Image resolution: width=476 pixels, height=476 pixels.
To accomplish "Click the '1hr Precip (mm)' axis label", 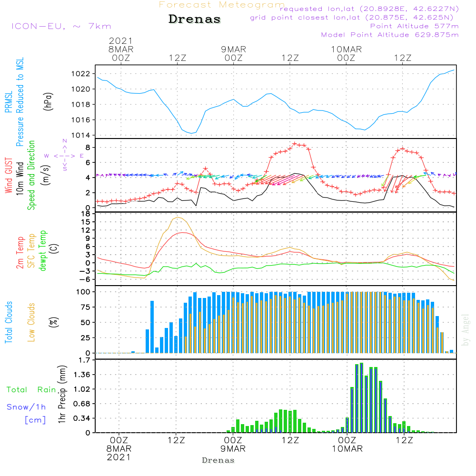I will click(x=62, y=394).
